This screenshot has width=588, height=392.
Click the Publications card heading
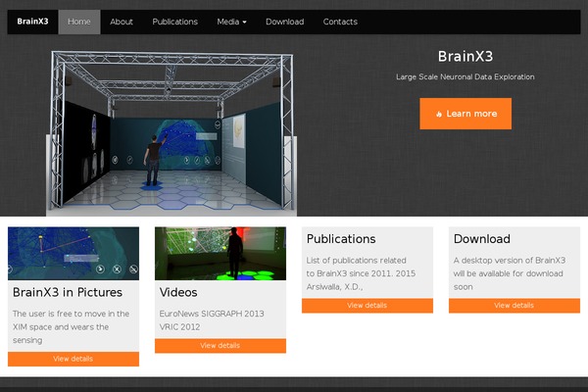click(x=341, y=239)
